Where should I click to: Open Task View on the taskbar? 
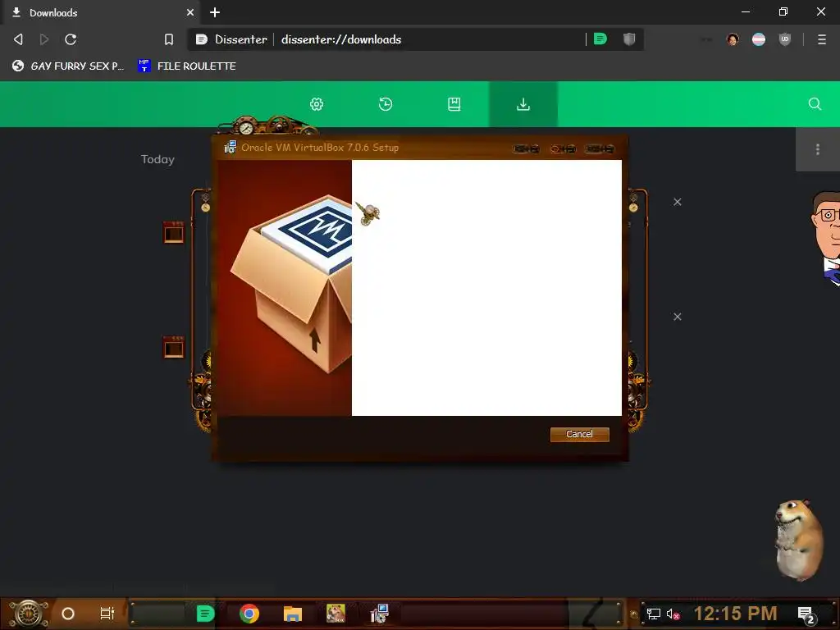pos(107,614)
